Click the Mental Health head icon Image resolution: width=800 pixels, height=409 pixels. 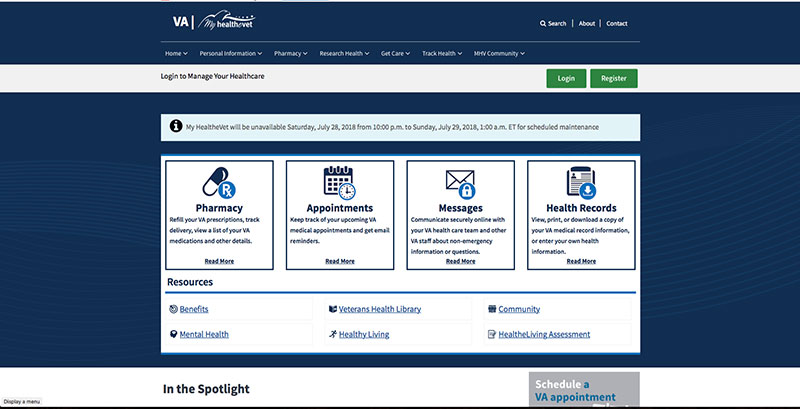(173, 335)
